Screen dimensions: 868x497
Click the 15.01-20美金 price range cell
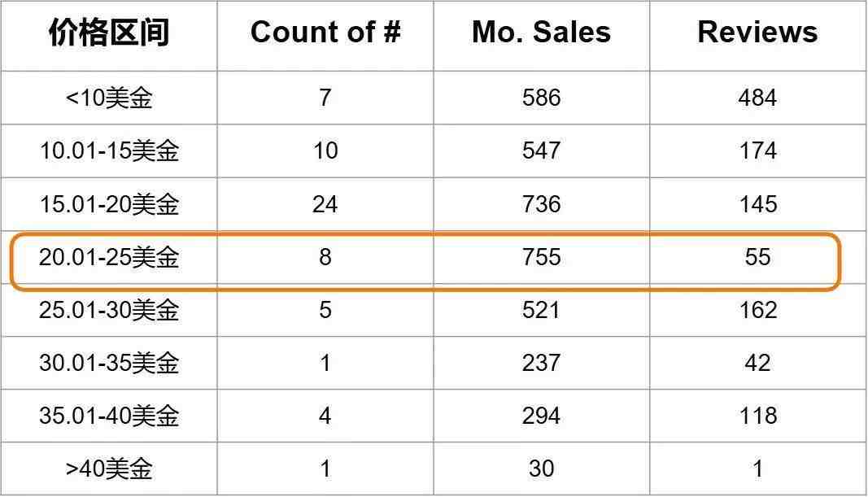(x=109, y=204)
